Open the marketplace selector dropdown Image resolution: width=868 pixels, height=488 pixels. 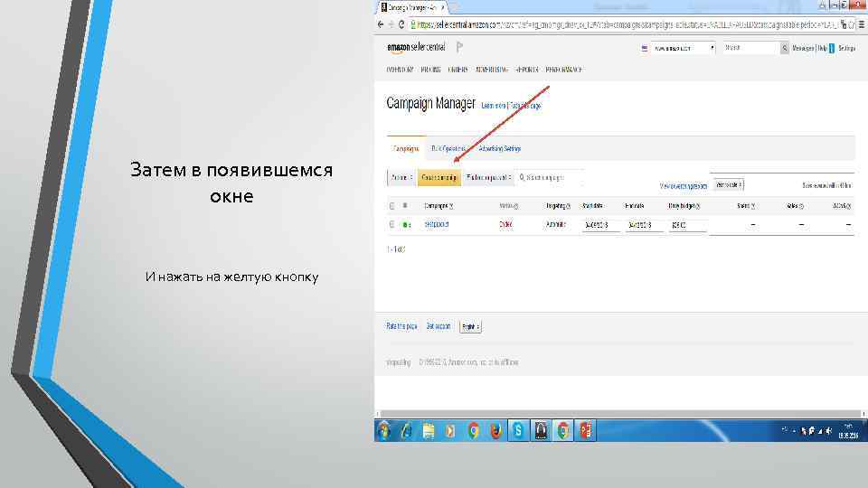click(x=682, y=48)
